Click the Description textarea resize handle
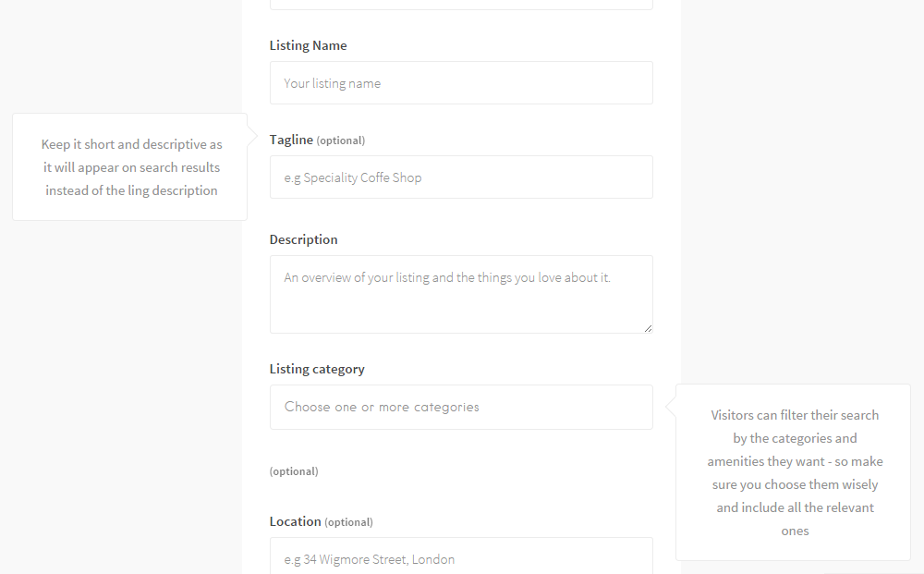924x574 pixels. [648, 328]
